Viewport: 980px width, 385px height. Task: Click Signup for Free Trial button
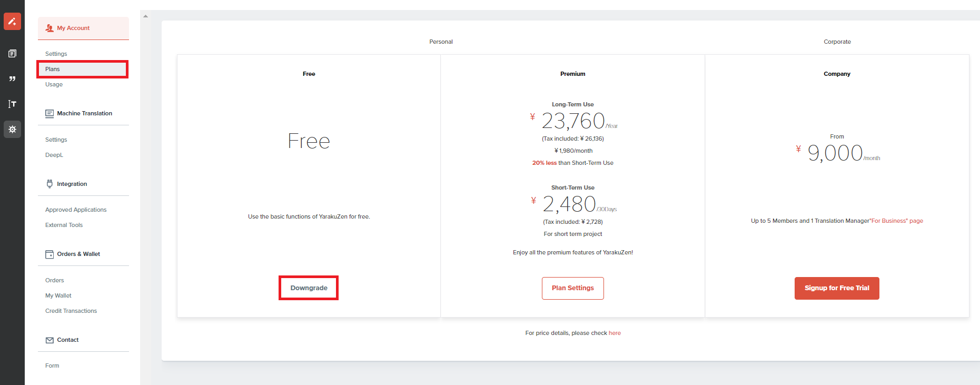[x=837, y=288]
